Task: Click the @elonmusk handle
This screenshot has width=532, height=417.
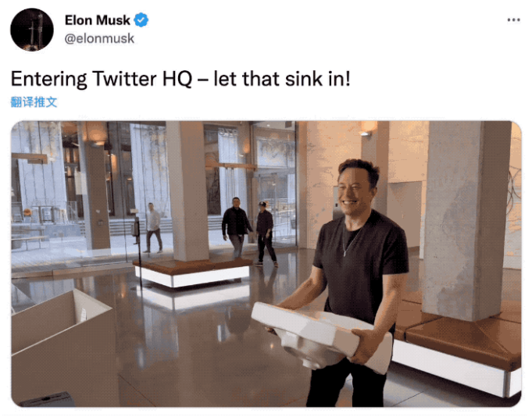Action: click(x=99, y=38)
